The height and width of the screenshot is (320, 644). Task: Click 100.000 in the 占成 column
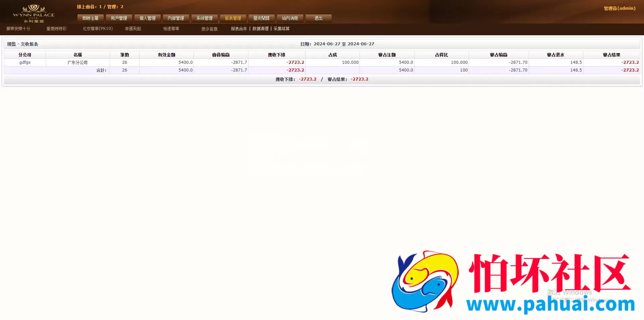(350, 62)
